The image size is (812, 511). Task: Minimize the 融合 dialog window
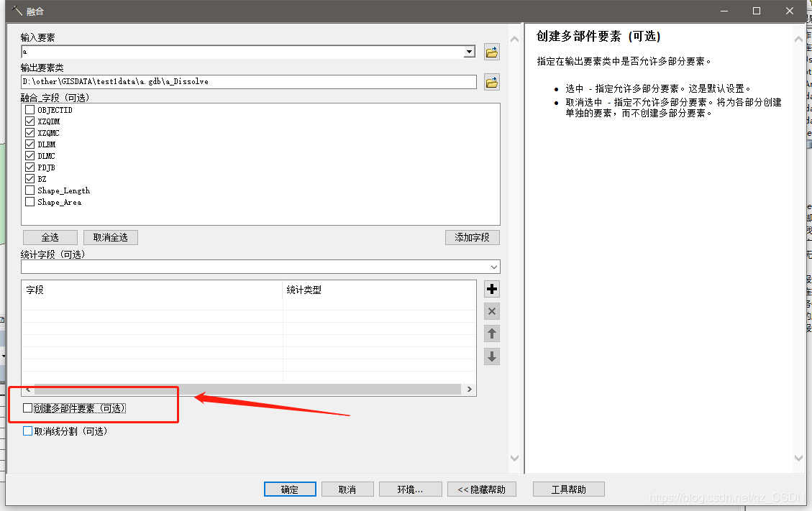coord(724,11)
